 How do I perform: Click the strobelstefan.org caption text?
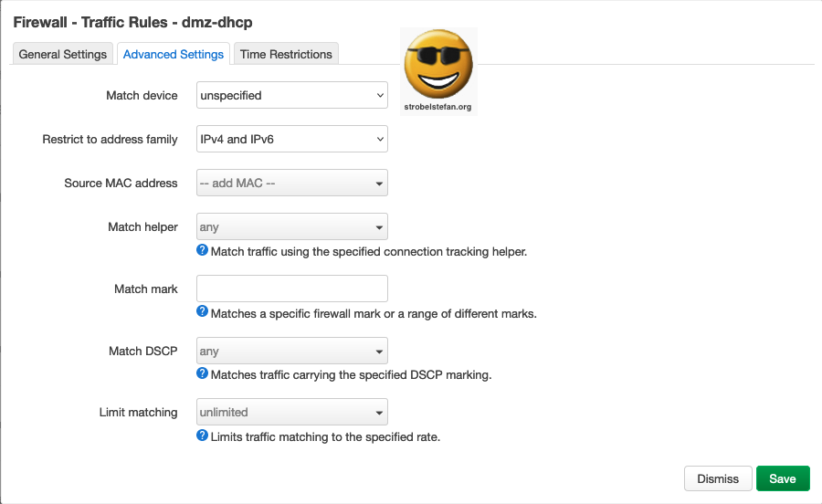pyautogui.click(x=438, y=107)
